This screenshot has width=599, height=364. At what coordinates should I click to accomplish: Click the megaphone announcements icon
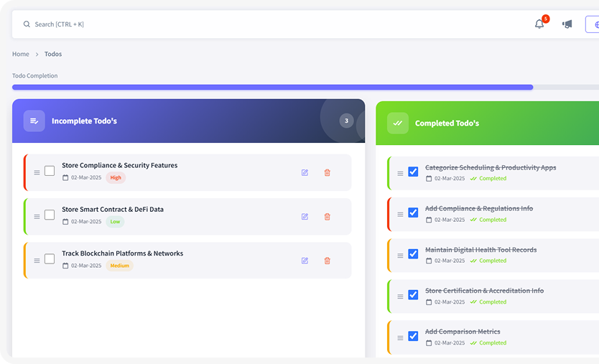(x=567, y=24)
